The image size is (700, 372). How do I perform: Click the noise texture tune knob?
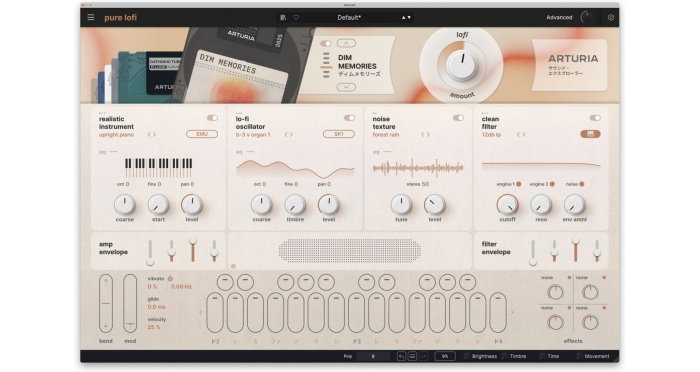tap(401, 205)
